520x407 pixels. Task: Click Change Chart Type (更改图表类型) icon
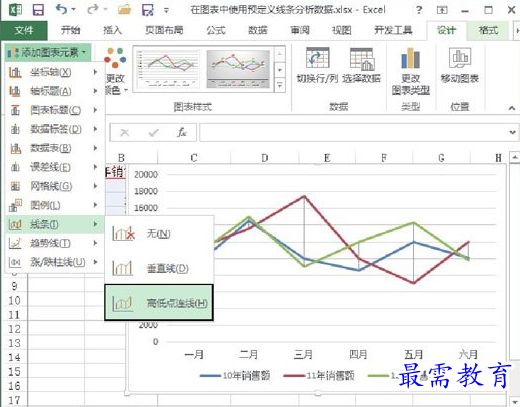410,58
